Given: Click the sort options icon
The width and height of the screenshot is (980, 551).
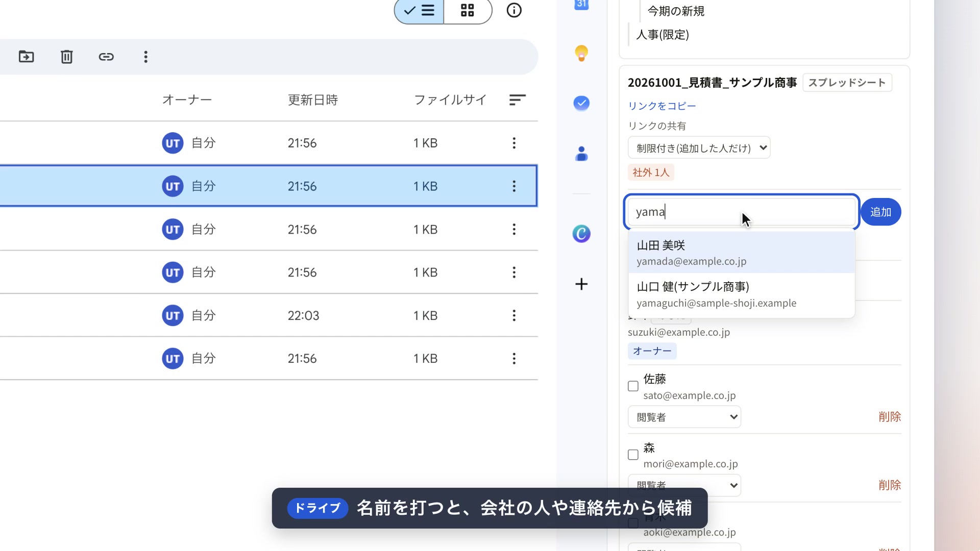Looking at the screenshot, I should tap(518, 100).
